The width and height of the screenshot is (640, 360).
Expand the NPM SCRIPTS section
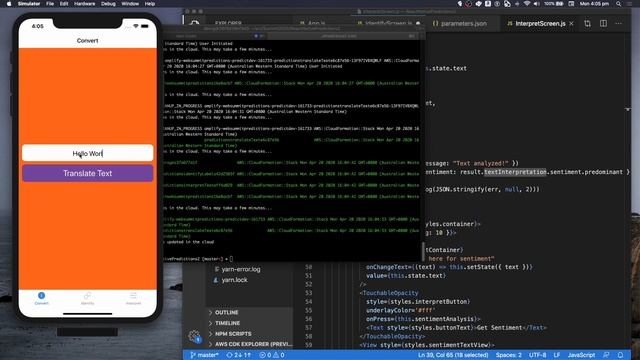click(233, 333)
